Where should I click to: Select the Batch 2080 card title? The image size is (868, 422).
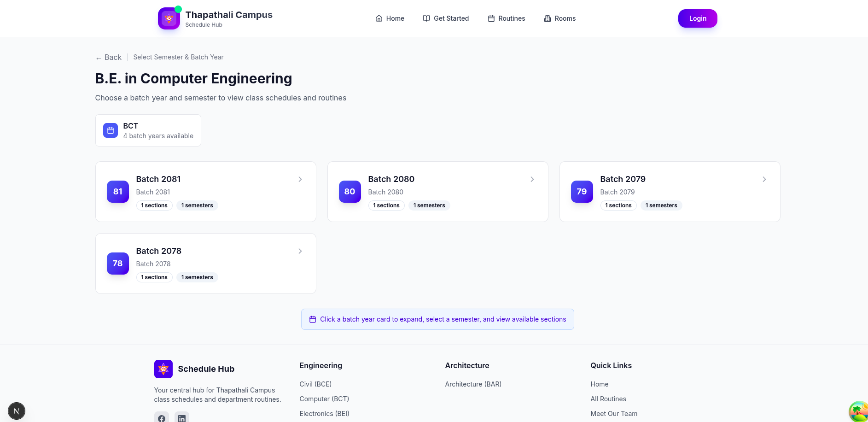[391, 179]
